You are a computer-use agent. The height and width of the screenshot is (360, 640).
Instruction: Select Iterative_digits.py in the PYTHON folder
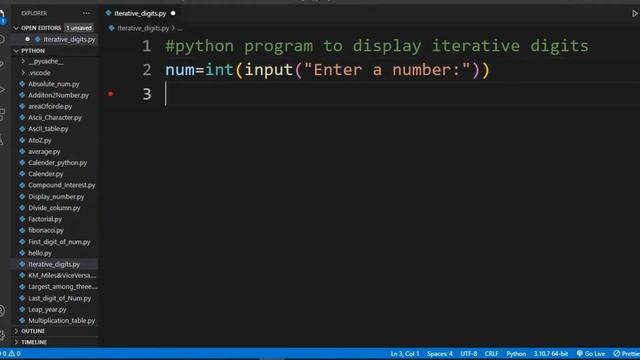54,264
